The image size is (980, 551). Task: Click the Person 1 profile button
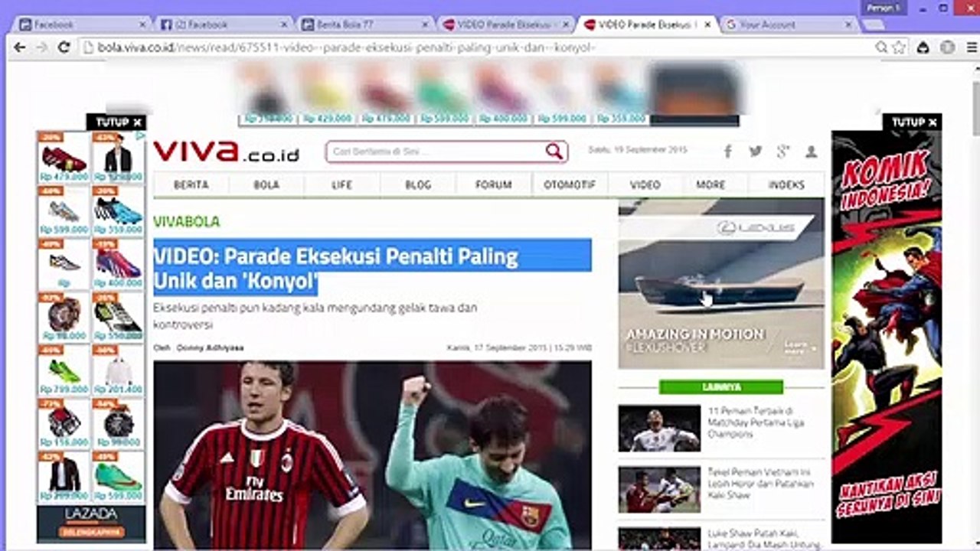(883, 8)
